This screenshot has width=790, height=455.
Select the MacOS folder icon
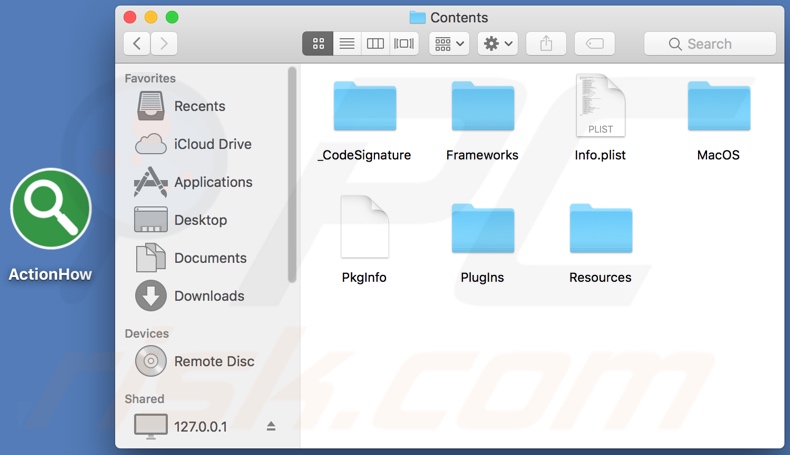pyautogui.click(x=719, y=106)
